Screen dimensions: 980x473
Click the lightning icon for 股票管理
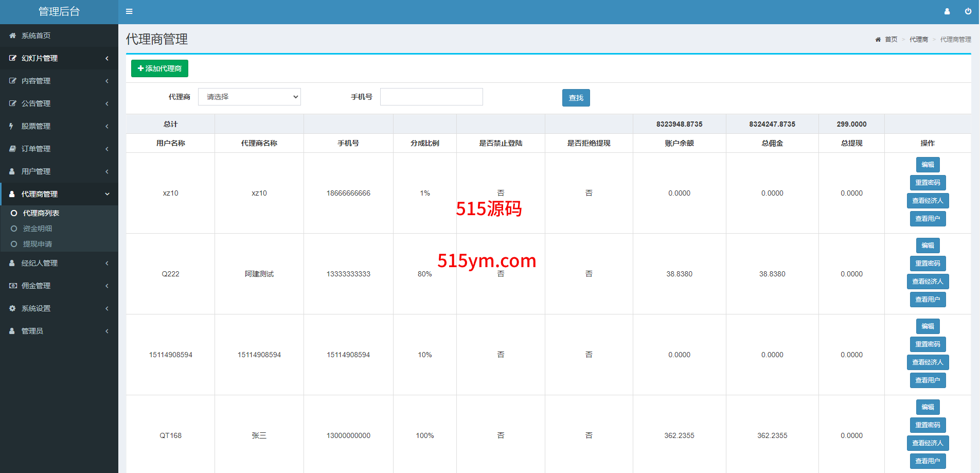11,126
